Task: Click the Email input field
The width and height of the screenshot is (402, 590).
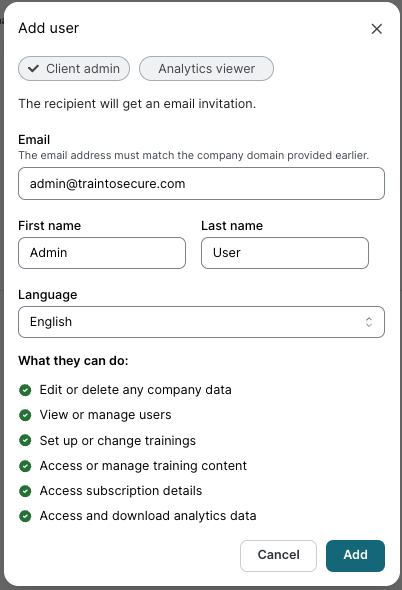Action: [x=201, y=184]
